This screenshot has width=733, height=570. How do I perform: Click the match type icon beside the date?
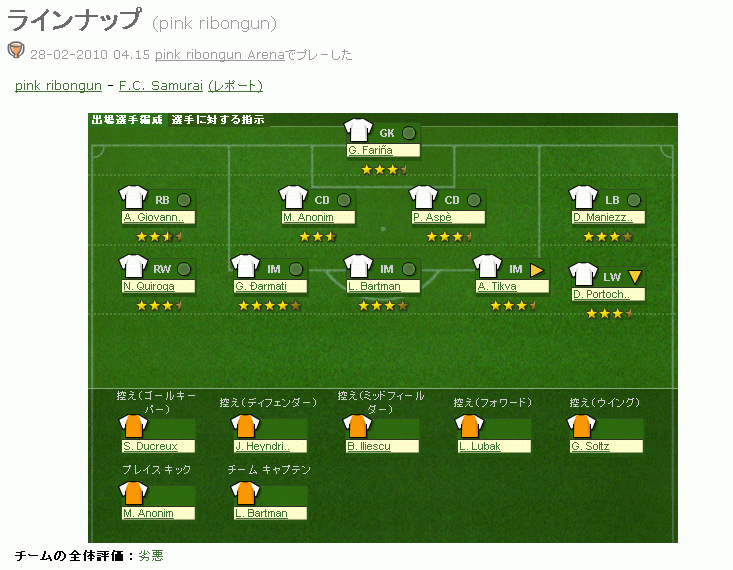click(x=16, y=51)
